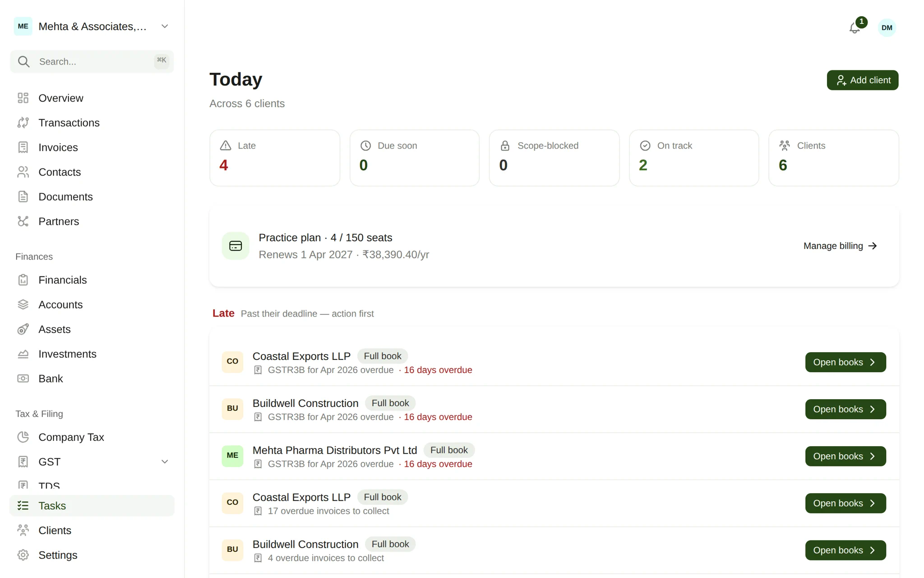Viewport: 924px width, 578px height.
Task: Open books for Coastal Exports overdue invoices
Action: (x=845, y=503)
